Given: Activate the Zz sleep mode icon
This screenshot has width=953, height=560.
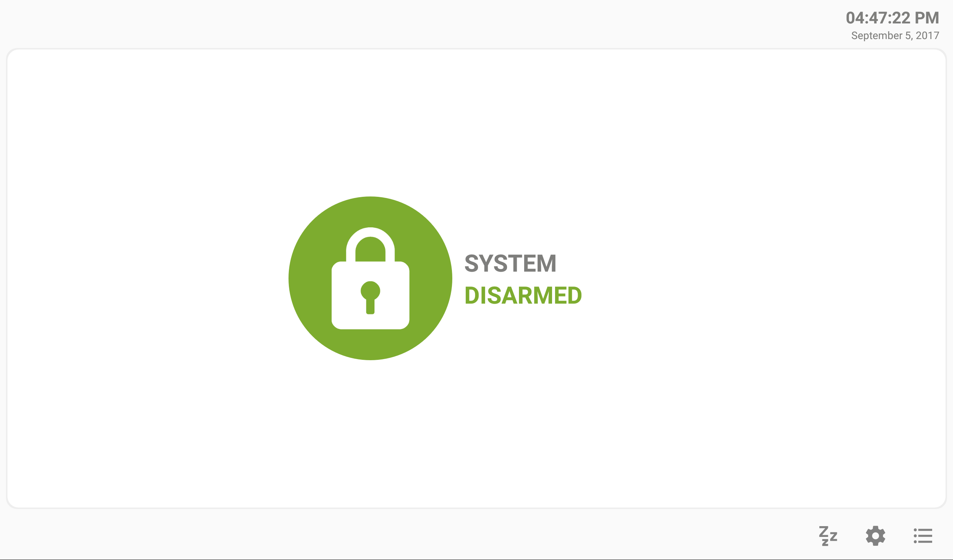Looking at the screenshot, I should point(828,536).
